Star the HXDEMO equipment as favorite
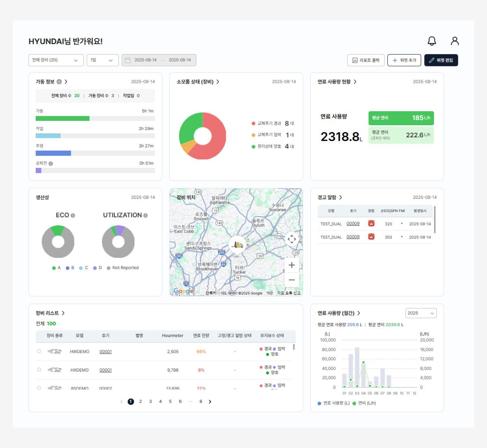The image size is (487, 448). [x=39, y=369]
